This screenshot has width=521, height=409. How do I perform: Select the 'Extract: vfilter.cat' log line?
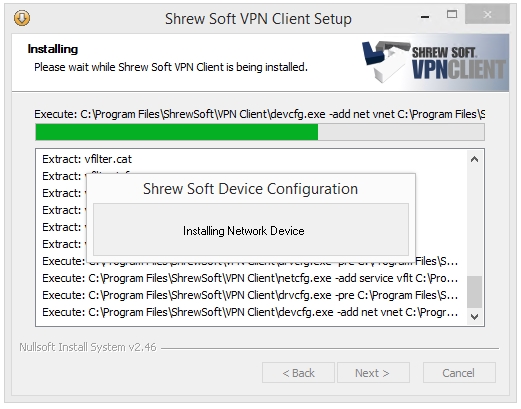pos(87,159)
